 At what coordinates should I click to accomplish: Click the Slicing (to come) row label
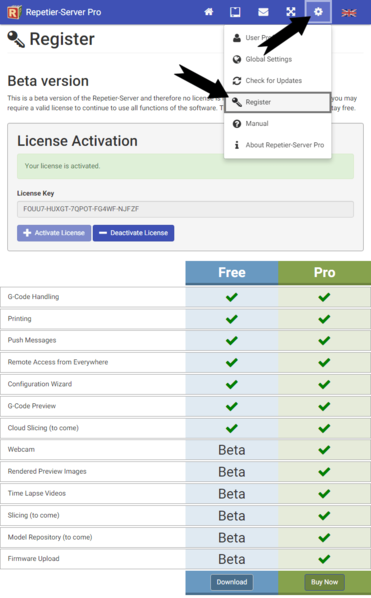tap(34, 515)
